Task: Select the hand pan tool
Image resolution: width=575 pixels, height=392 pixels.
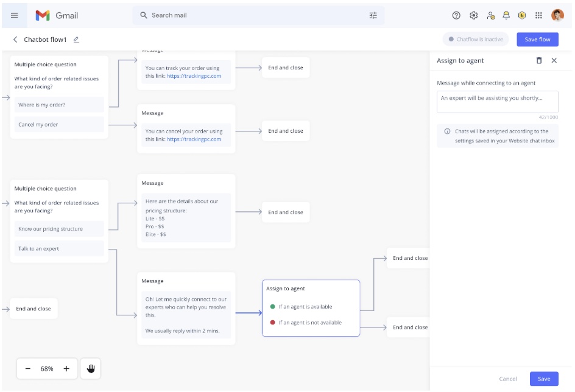Action: 91,368
